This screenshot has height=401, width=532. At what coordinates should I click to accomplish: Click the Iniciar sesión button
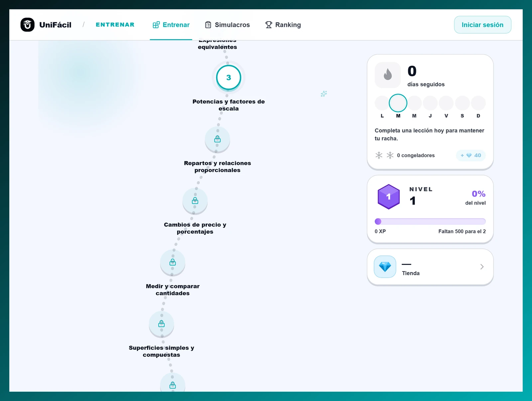pos(482,25)
